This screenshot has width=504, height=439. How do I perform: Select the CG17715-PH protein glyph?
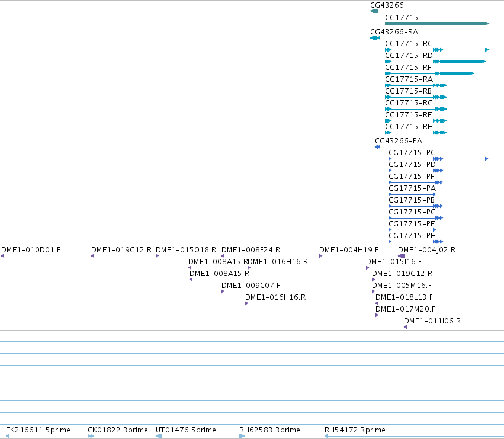416,242
